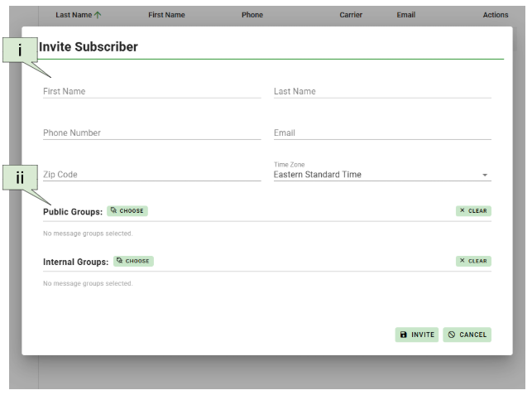Click into the Phone Number field
This screenshot has width=532, height=395.
tap(151, 132)
